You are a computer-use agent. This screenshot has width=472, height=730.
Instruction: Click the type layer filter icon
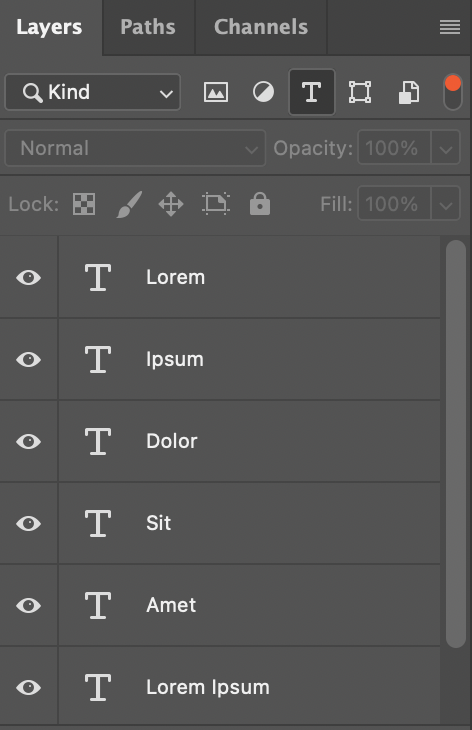311,92
